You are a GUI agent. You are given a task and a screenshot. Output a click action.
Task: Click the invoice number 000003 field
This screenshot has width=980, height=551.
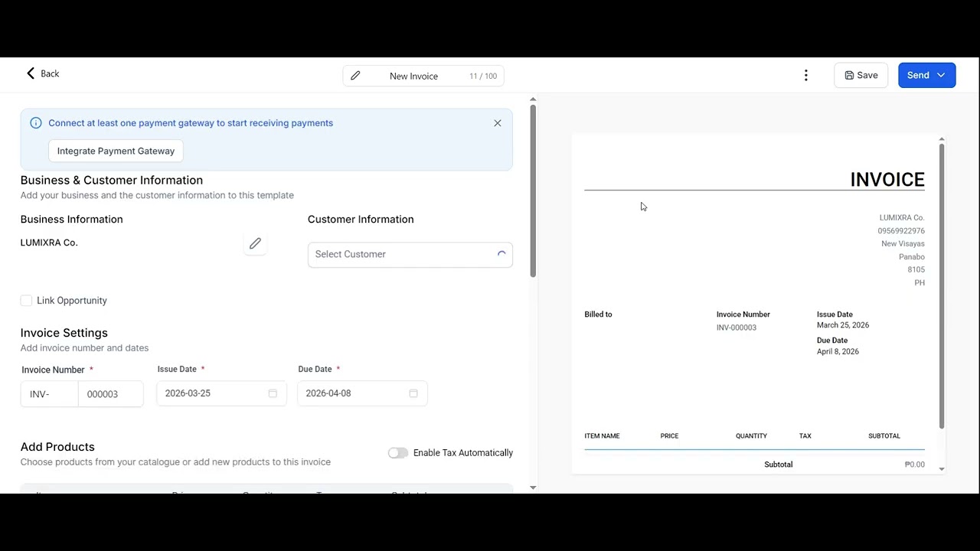click(110, 394)
